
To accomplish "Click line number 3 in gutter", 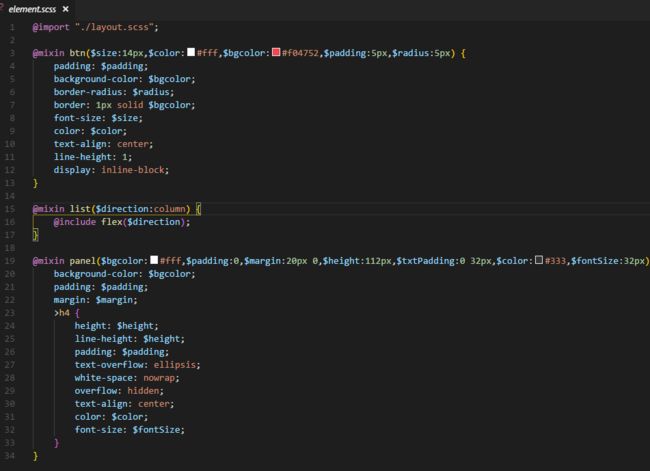I will point(12,53).
